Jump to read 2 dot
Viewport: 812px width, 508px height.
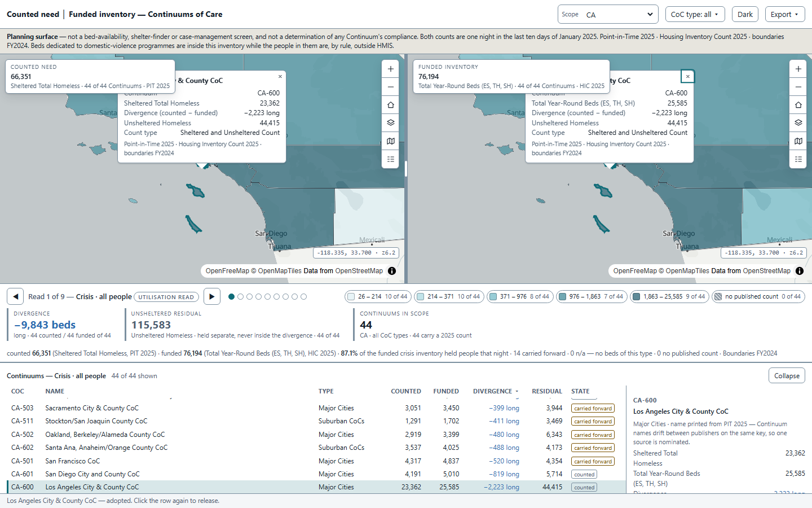pyautogui.click(x=241, y=296)
